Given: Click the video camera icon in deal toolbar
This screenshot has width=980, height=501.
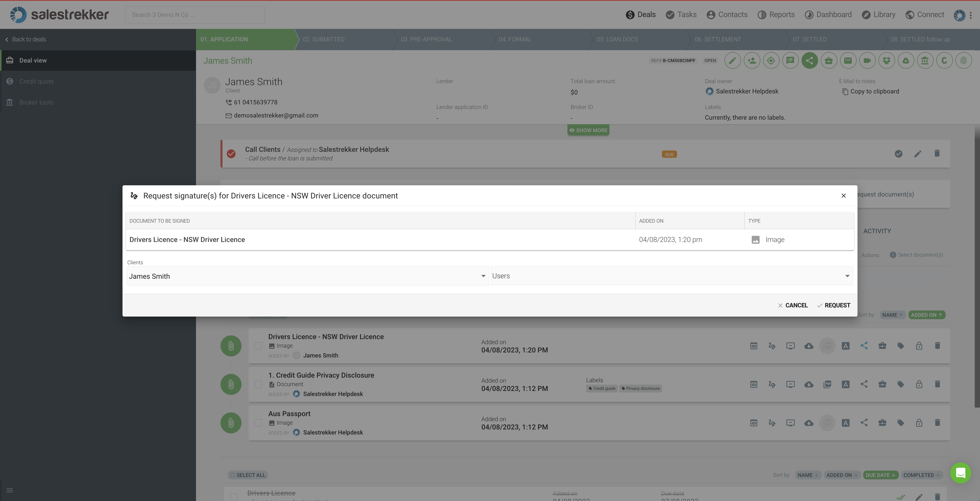Looking at the screenshot, I should [867, 60].
